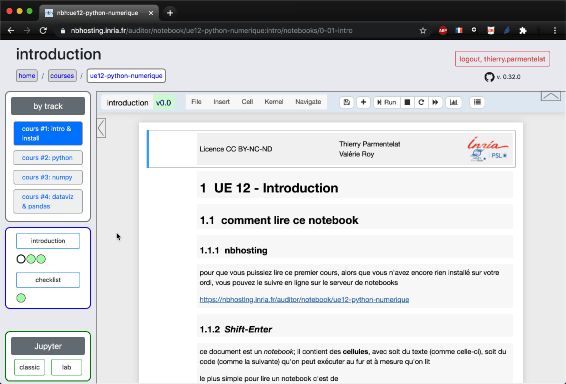Follow the nbhosting.inria.fr notebook hyperlink
This screenshot has height=384, width=566.
point(304,300)
